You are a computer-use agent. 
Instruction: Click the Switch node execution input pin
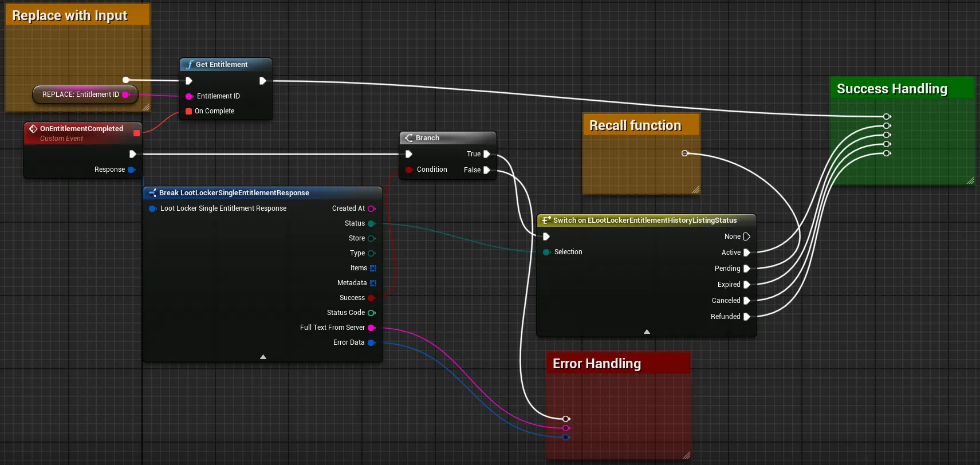coord(546,237)
